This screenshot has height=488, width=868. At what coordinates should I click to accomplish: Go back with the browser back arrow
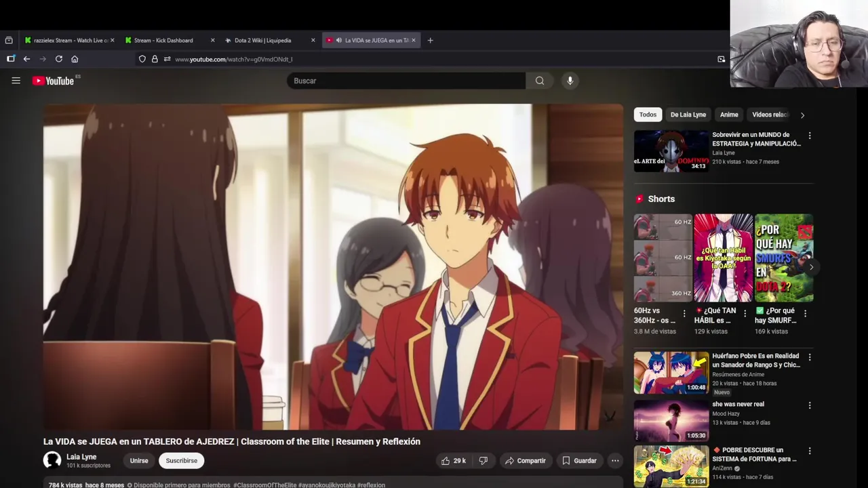point(26,59)
